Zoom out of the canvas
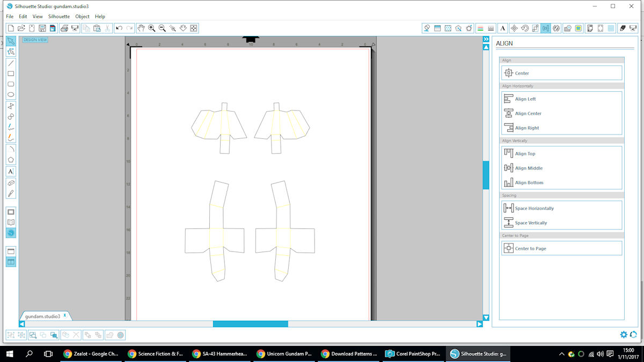644x362 pixels. click(162, 28)
